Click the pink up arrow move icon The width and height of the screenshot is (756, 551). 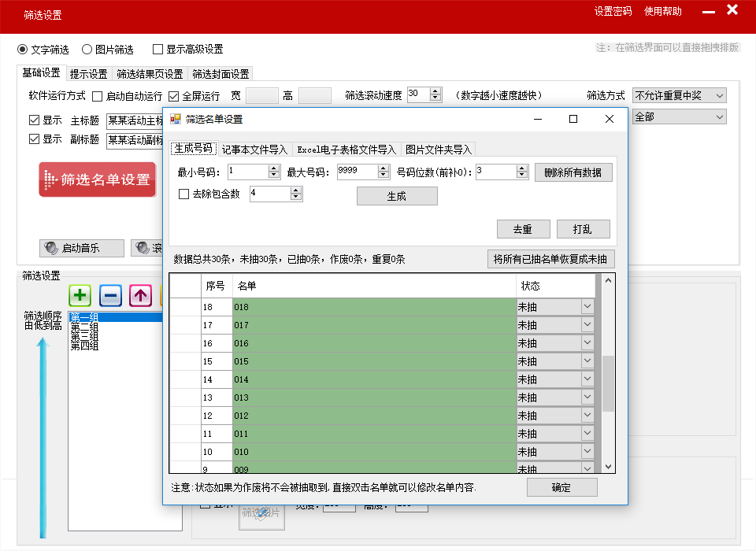coord(140,296)
